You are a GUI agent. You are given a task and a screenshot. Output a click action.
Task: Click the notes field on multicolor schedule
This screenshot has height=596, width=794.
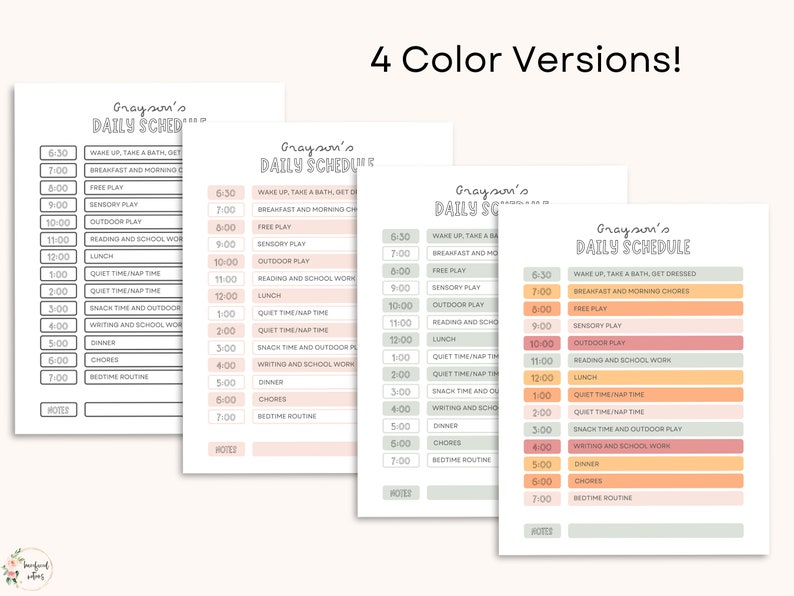click(655, 531)
